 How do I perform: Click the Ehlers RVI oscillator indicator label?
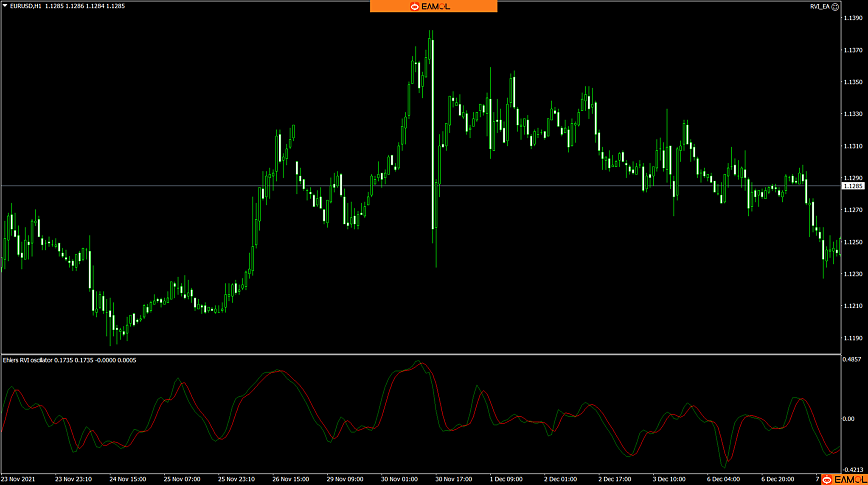point(28,360)
